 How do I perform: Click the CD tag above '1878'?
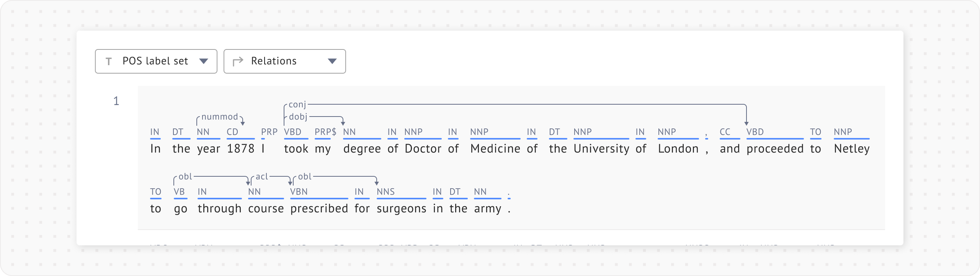pyautogui.click(x=232, y=132)
